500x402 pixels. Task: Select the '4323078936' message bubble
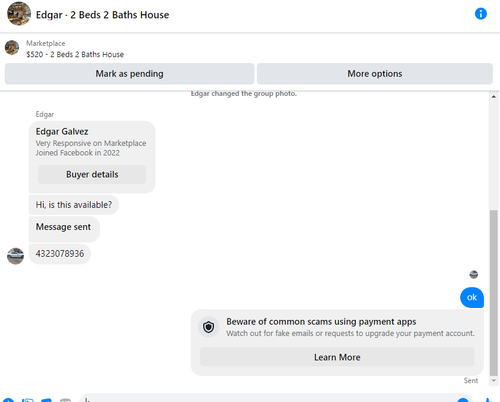tap(60, 254)
